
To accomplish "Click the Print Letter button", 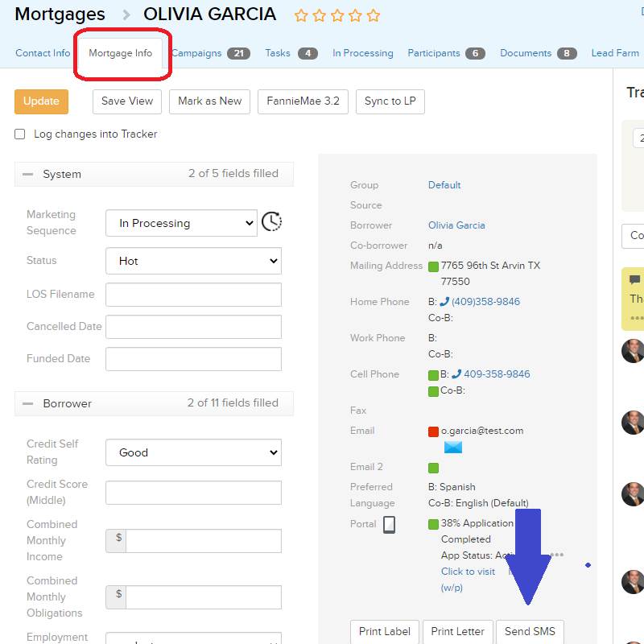I will coord(457,631).
